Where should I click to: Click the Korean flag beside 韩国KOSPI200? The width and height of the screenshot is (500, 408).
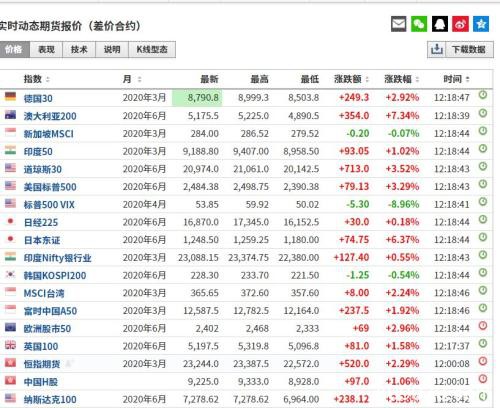click(10, 274)
